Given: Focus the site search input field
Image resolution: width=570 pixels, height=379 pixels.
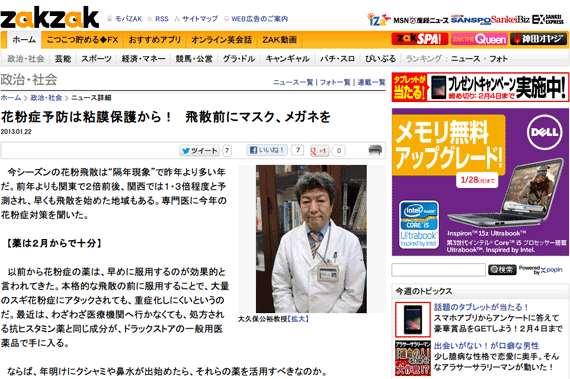Looking at the screenshot, I should [x=438, y=270].
